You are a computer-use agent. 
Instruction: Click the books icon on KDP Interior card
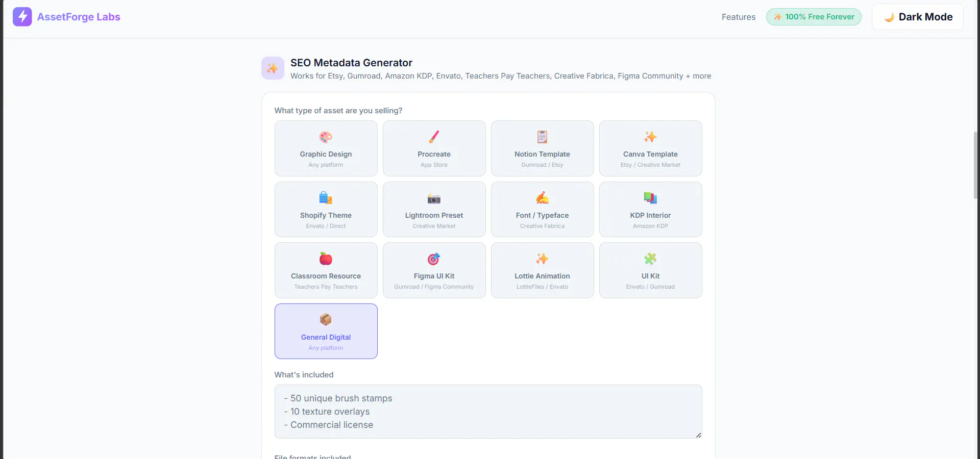(650, 198)
